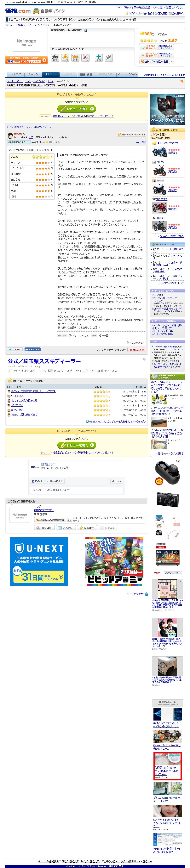
Task: Open よくある質問と回答 sidebar link
Action: tap(163, 334)
